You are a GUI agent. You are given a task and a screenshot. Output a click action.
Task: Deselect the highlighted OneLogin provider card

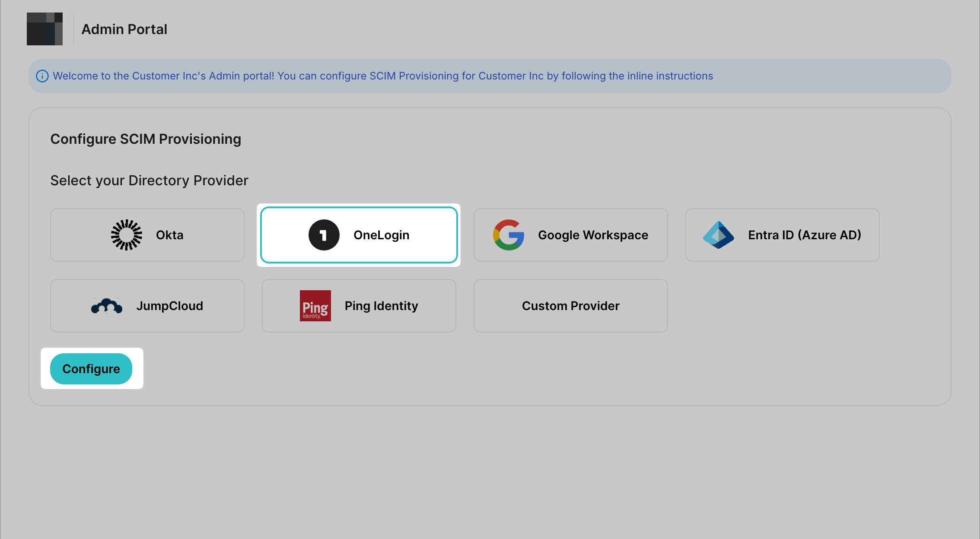(x=359, y=235)
